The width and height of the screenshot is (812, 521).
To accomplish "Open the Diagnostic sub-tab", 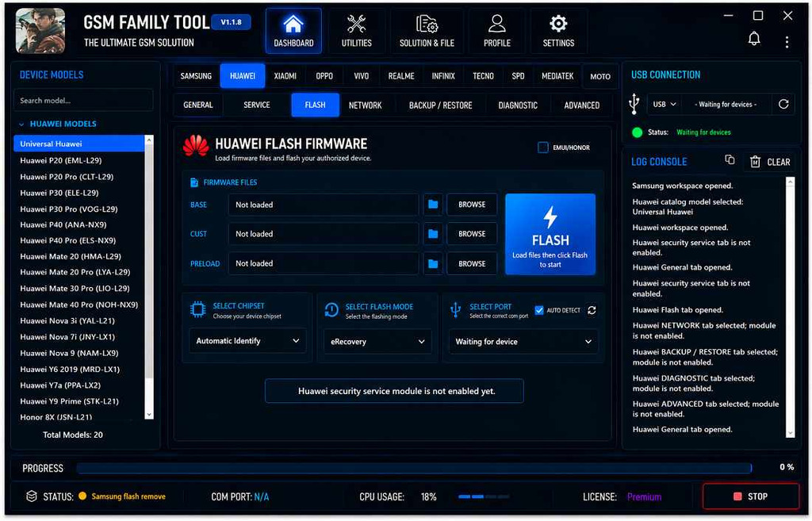I will point(518,105).
